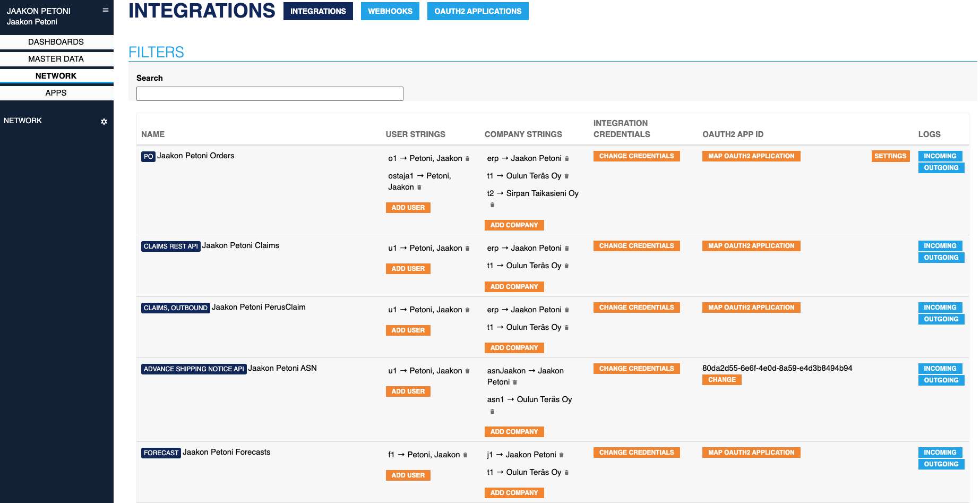Click Add User in the Claims REST API row
Image resolution: width=980 pixels, height=503 pixels.
(408, 269)
